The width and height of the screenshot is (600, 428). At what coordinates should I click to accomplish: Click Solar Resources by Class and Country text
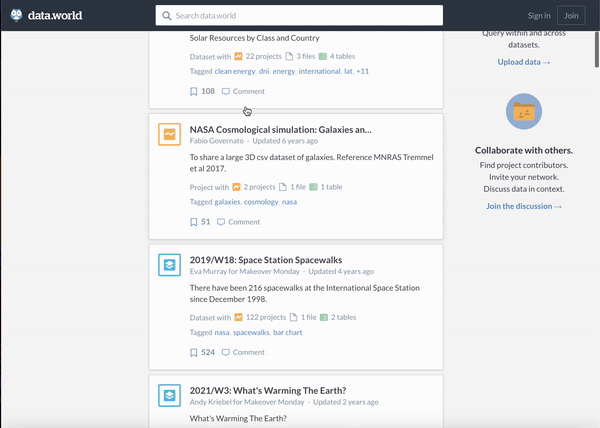[x=254, y=38]
